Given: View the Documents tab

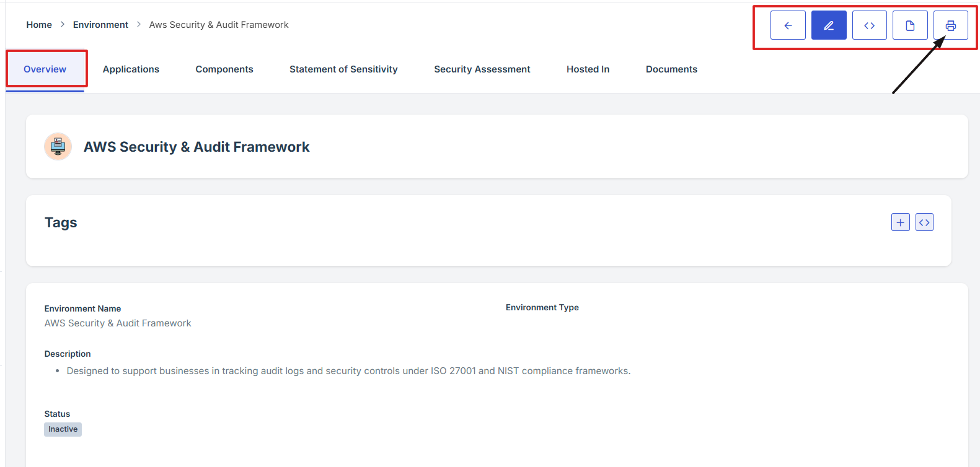Looking at the screenshot, I should (671, 69).
